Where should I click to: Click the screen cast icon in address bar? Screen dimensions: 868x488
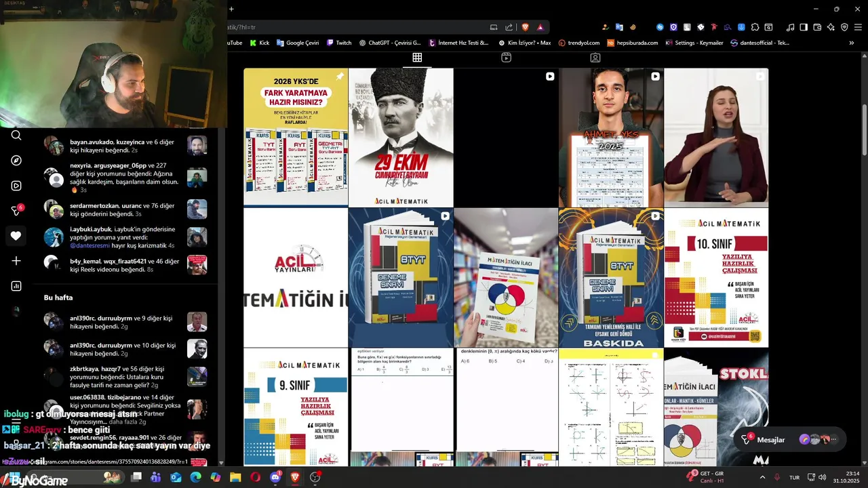494,27
